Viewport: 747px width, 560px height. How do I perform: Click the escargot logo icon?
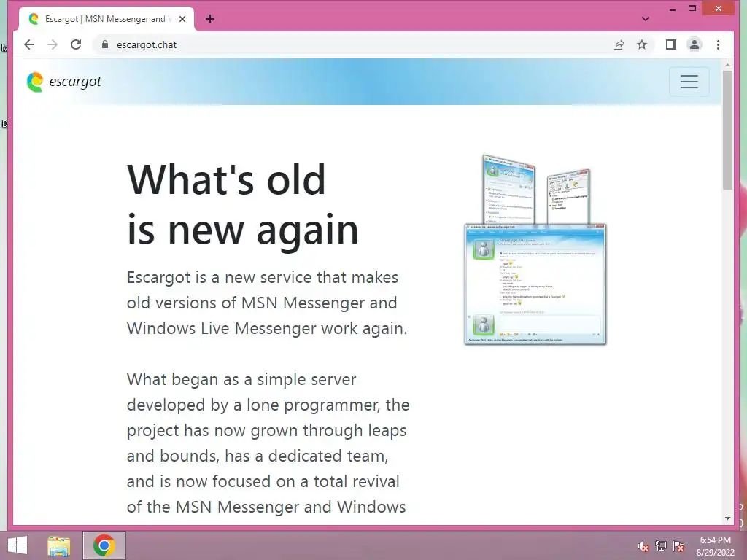(x=35, y=82)
